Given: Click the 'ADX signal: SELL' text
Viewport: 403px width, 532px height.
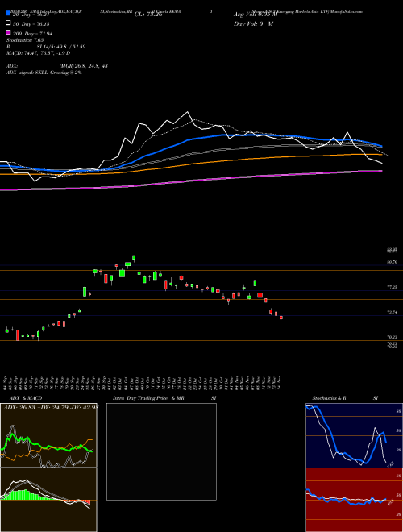Looking at the screenshot, I should click(x=27, y=73).
